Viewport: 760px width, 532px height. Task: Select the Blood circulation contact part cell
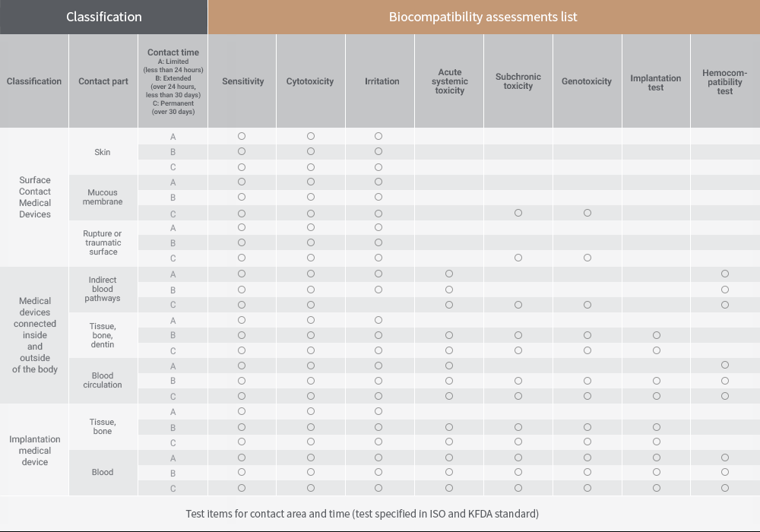[103, 380]
